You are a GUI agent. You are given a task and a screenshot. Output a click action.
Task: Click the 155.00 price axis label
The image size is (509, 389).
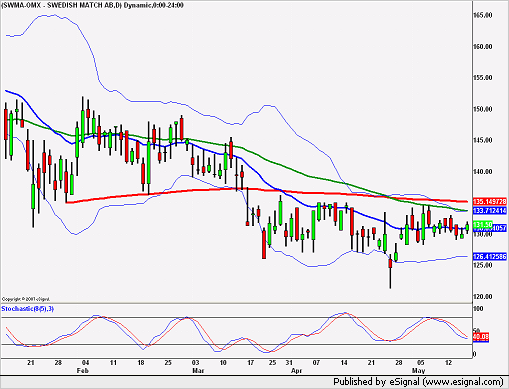[x=482, y=78]
